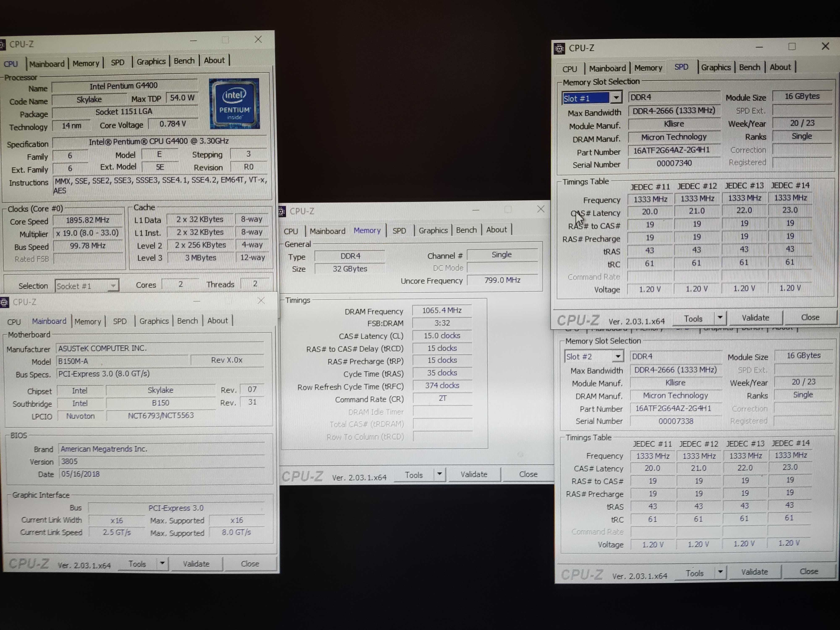Expand the Tools arrow in the Slot #2 SPD window
This screenshot has height=630, width=840.
click(720, 572)
